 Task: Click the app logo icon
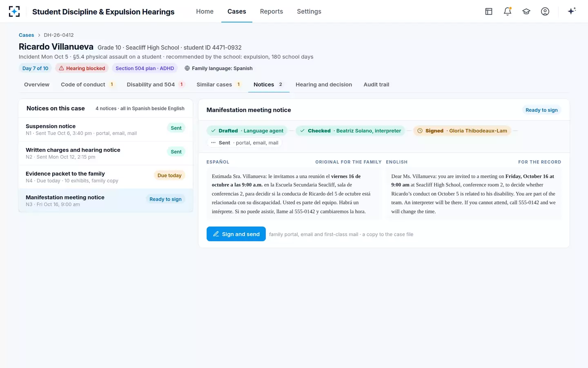coord(14,11)
